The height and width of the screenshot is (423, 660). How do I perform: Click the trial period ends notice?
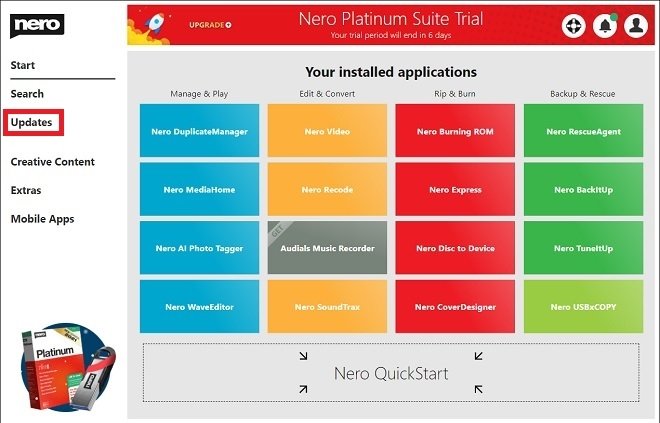(x=391, y=35)
